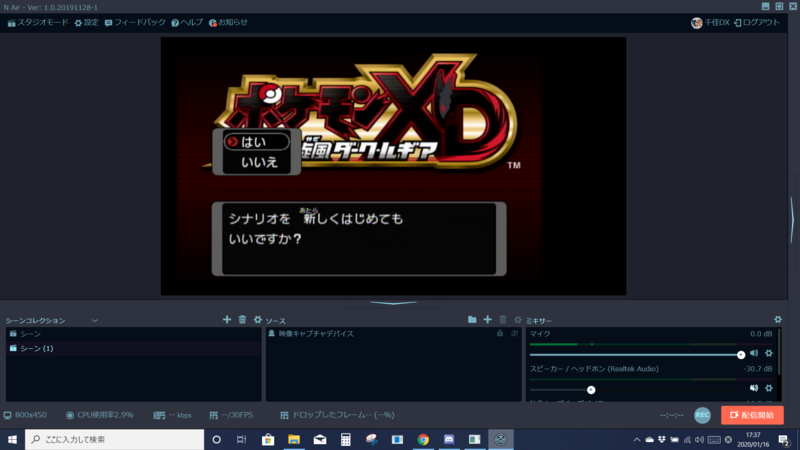This screenshot has height=450, width=800.
Task: Adjust the マイク volume slider
Action: tap(635, 355)
